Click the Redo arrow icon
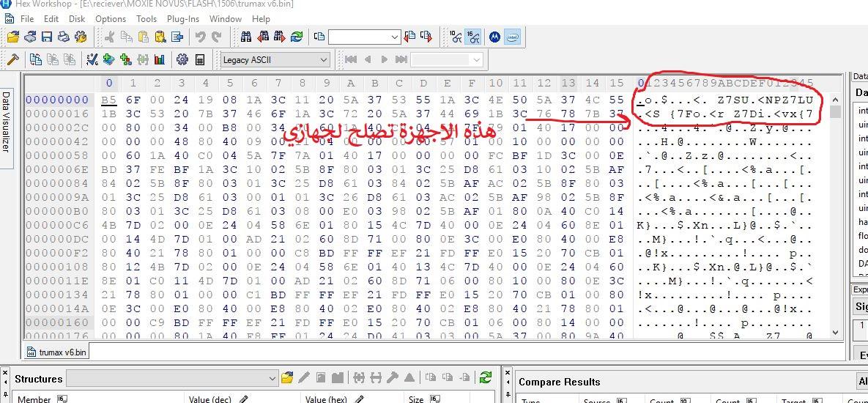Viewport: 868px width, 403px height. click(x=216, y=37)
